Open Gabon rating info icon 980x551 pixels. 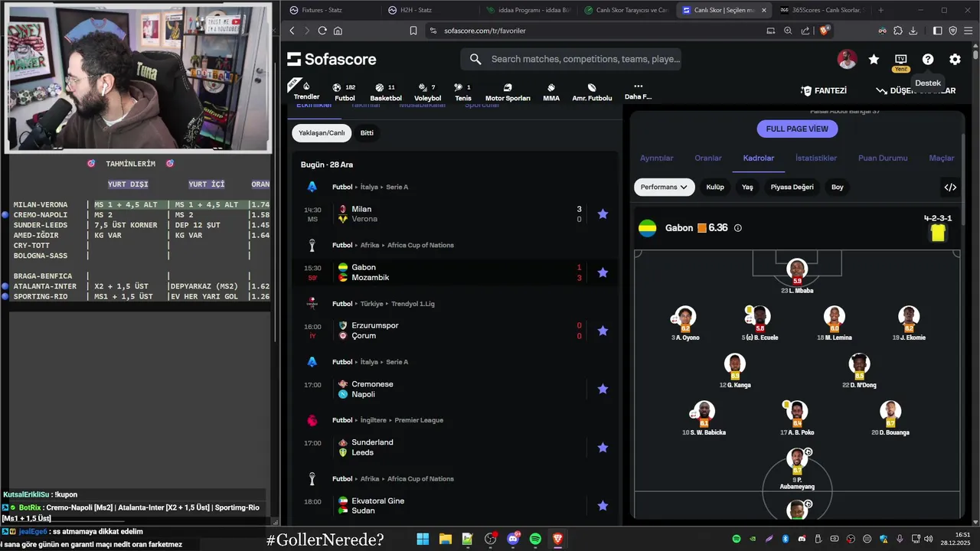coord(738,228)
